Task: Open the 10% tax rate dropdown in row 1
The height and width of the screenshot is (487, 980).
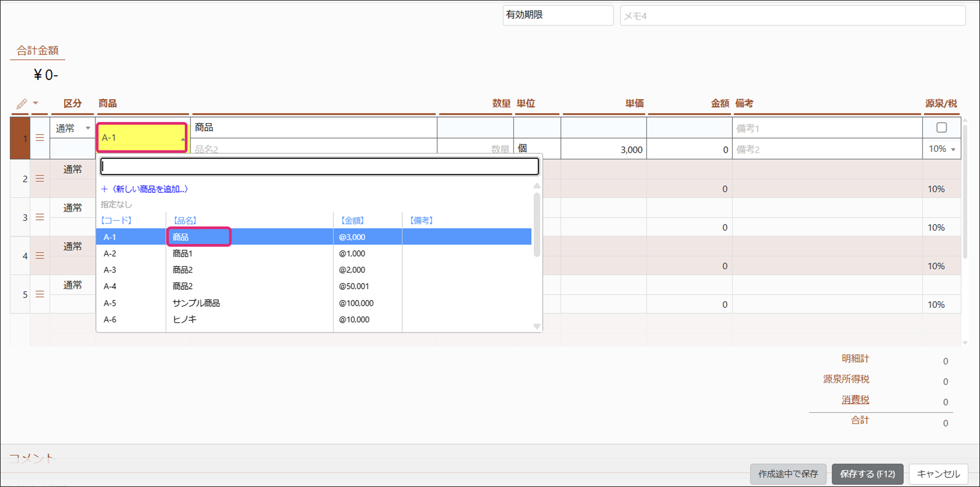Action: point(953,149)
